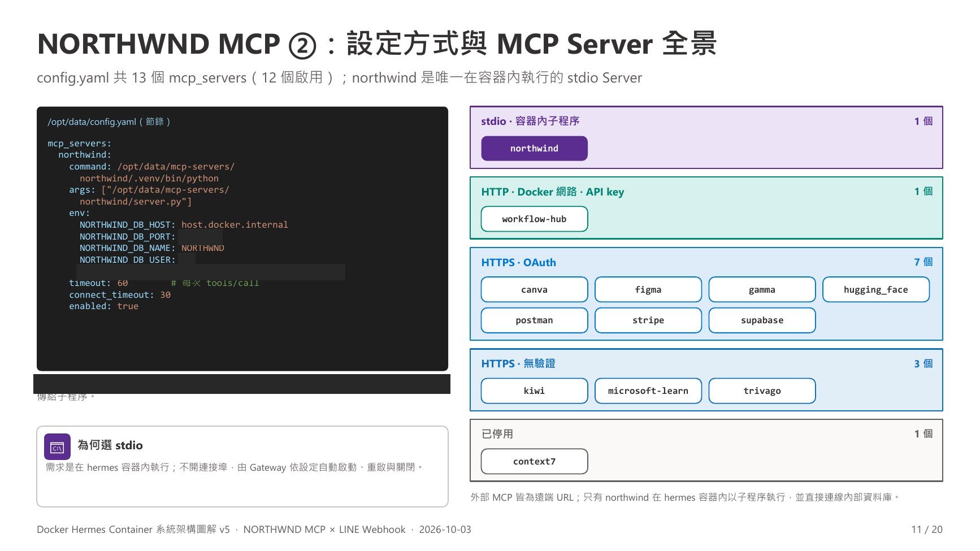Screen dimensions: 980x551
Task: Select the workflow-hub server chip
Action: coord(534,219)
